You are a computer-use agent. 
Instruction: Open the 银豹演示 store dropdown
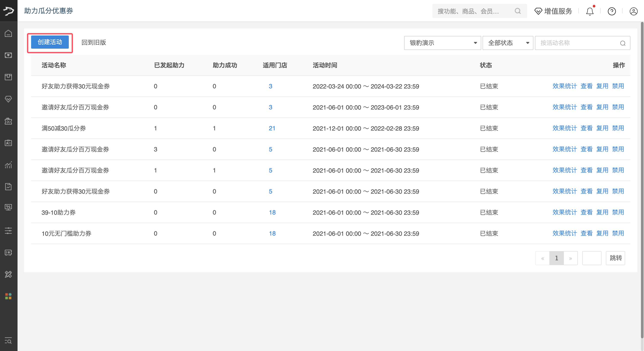(x=442, y=43)
